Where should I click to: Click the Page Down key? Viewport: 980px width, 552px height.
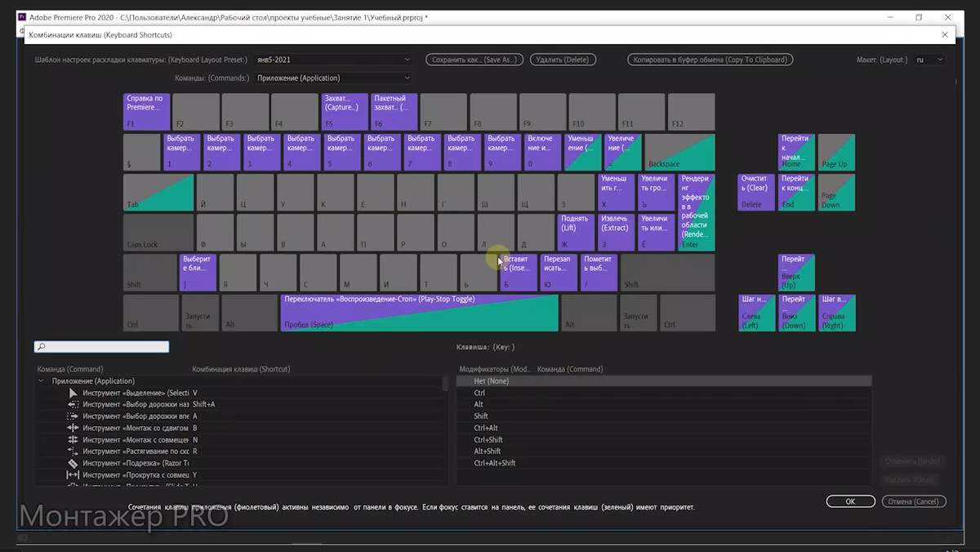pos(836,192)
